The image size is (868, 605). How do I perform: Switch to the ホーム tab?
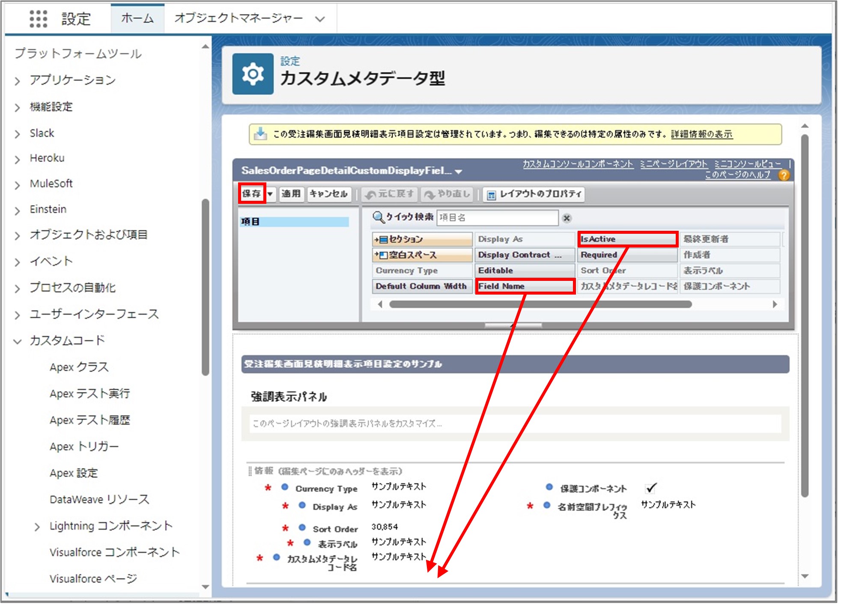(x=137, y=18)
